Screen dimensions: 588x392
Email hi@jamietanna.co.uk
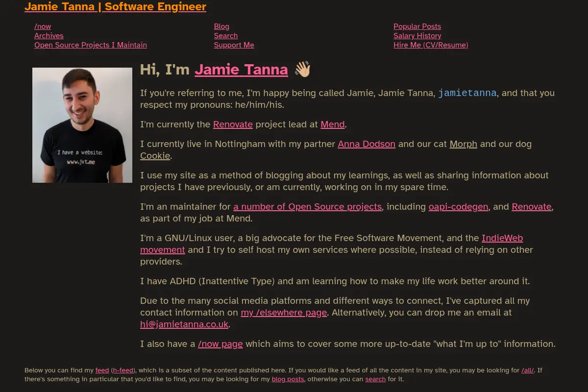[184, 324]
